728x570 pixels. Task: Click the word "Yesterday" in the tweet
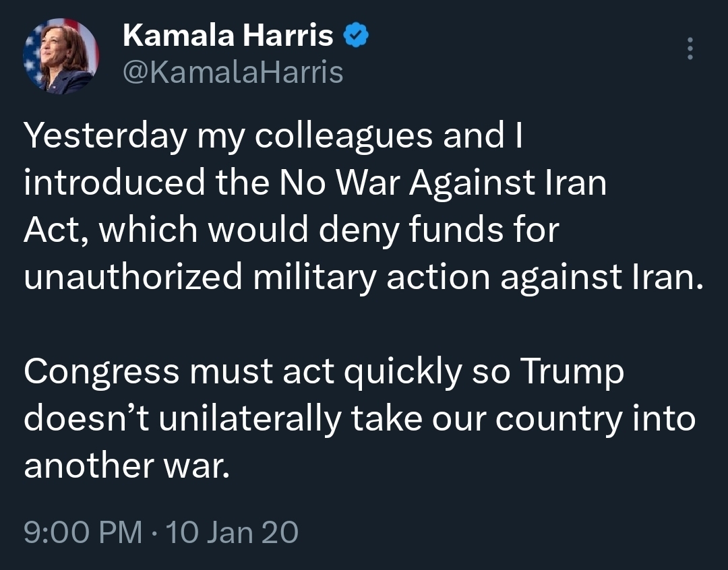[105, 137]
